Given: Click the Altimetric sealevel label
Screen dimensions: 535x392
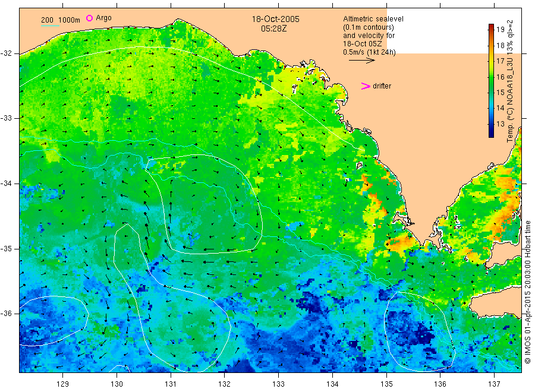Looking at the screenshot, I should click(373, 19).
